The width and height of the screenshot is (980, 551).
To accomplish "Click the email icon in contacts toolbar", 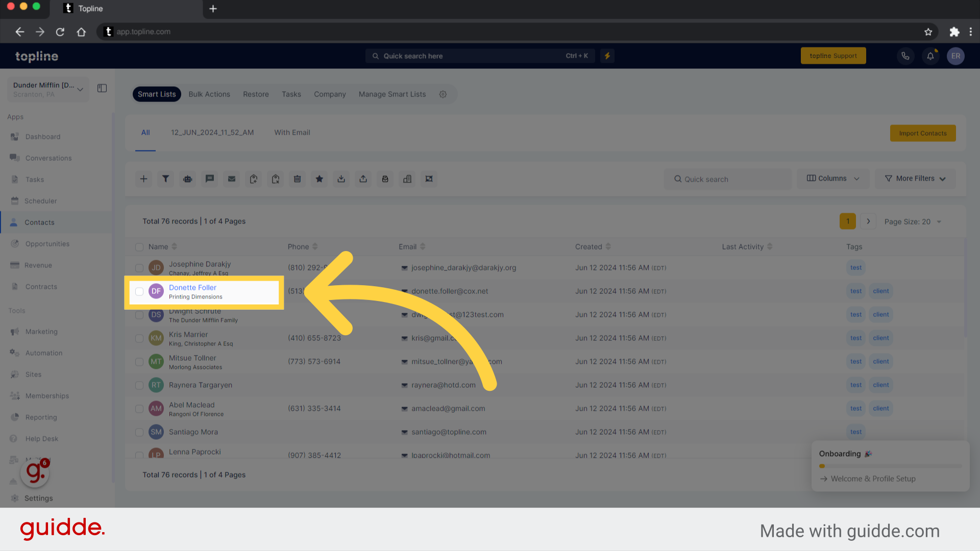I will coord(232,178).
